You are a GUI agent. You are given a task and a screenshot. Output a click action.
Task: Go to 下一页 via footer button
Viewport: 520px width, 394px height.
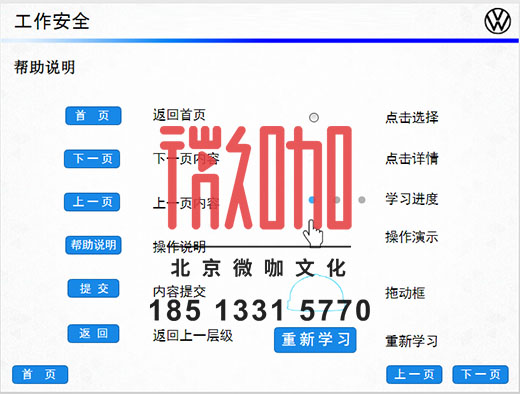point(480,375)
